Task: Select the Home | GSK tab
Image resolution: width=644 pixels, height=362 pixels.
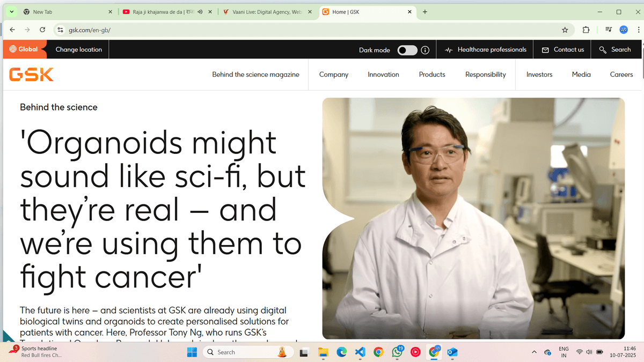Action: click(x=368, y=12)
